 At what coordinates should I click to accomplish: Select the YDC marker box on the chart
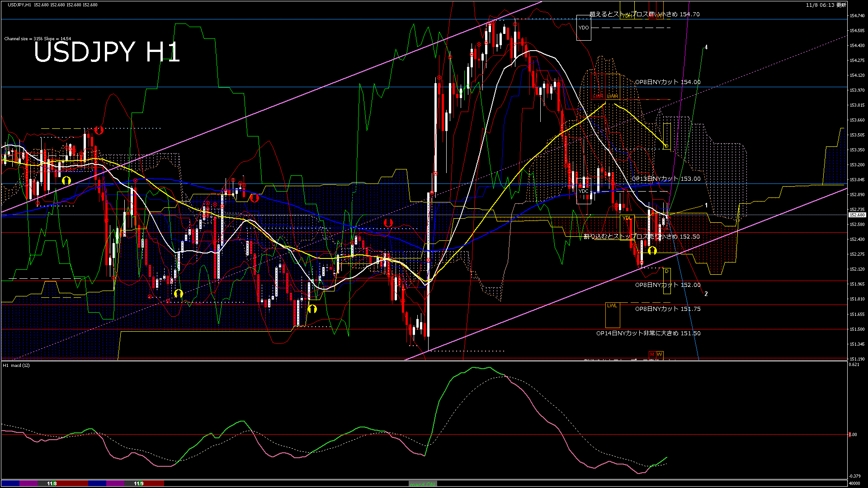pos(584,191)
